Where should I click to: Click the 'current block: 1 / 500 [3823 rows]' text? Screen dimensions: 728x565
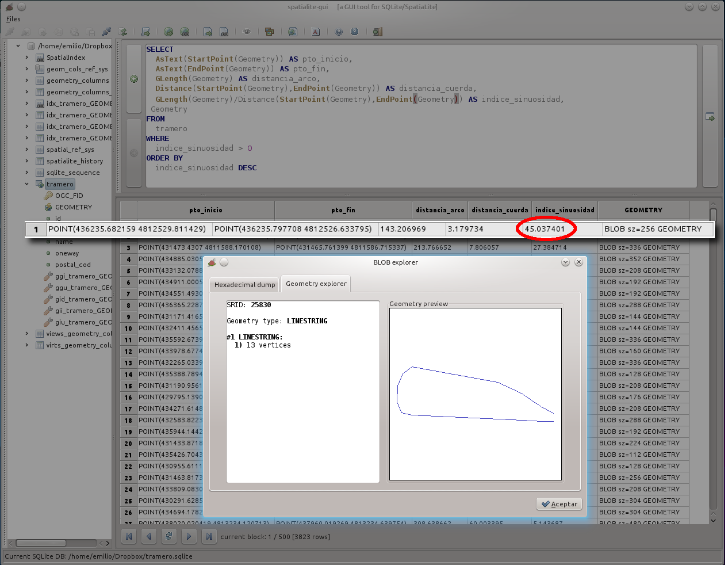click(x=275, y=537)
